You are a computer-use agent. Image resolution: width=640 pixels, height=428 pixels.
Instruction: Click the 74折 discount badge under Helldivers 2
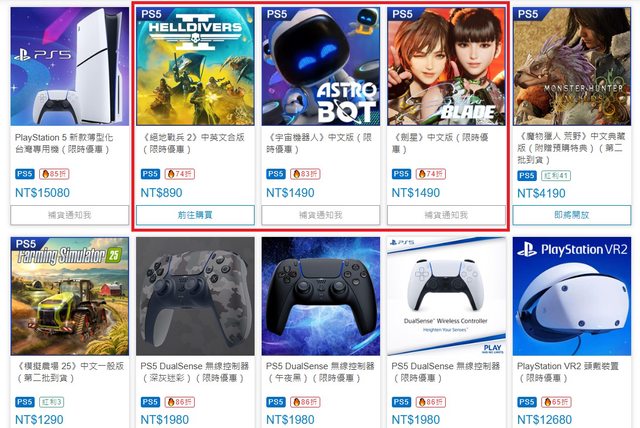(180, 174)
